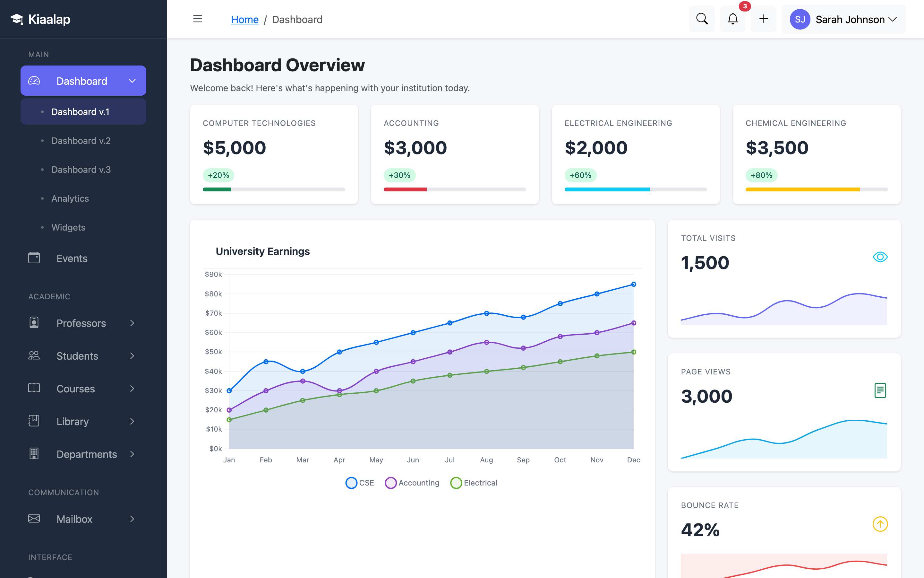Click the Kiaalap graduation cap logo

(17, 19)
